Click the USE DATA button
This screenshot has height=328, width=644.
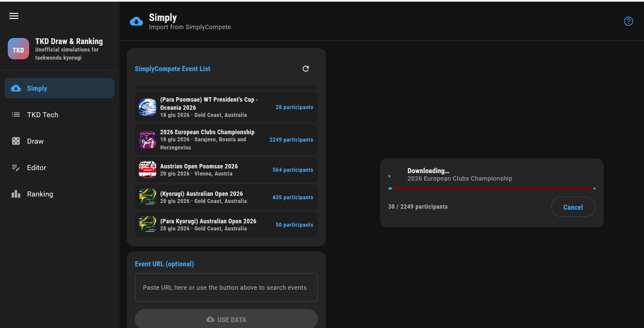click(x=226, y=319)
